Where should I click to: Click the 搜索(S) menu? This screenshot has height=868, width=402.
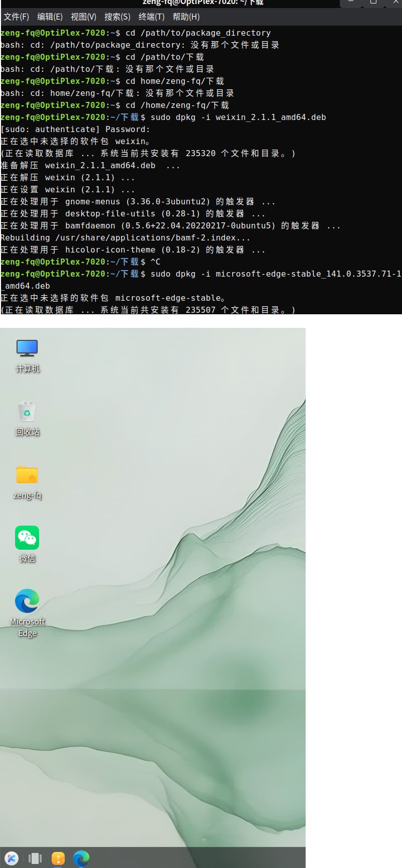point(117,17)
